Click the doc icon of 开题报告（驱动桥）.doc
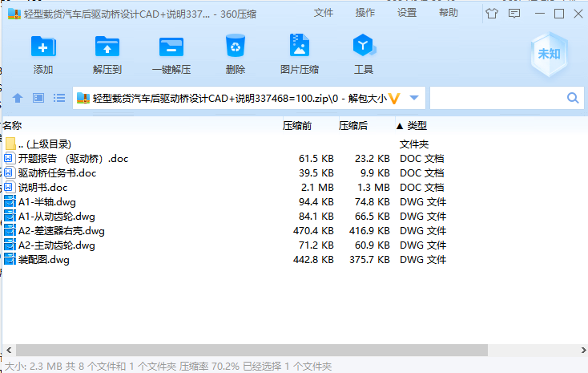 click(10, 158)
